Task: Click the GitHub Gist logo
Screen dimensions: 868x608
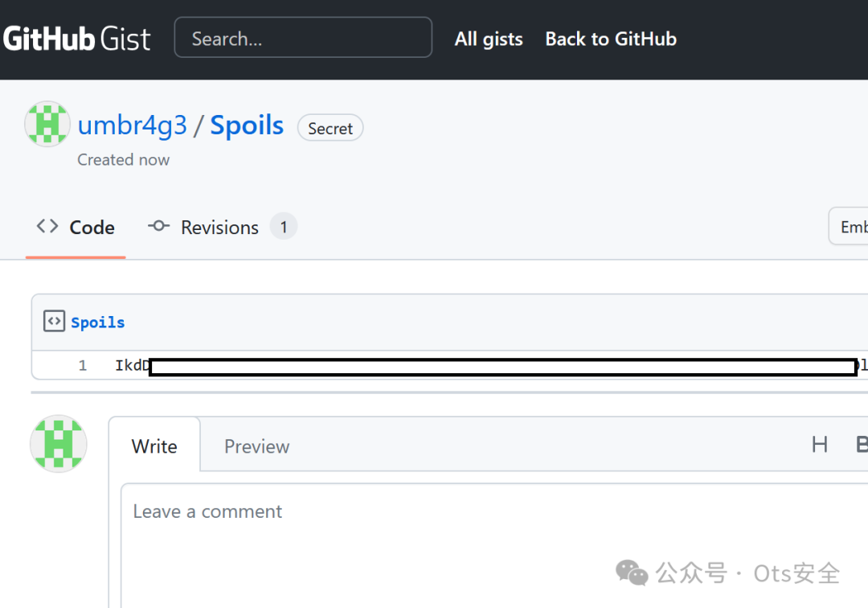Action: click(76, 39)
